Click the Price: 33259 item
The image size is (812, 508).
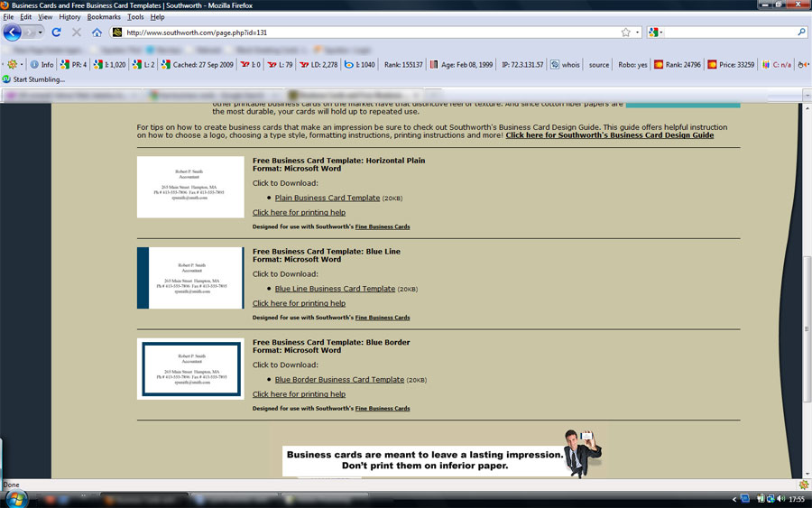tap(731, 65)
